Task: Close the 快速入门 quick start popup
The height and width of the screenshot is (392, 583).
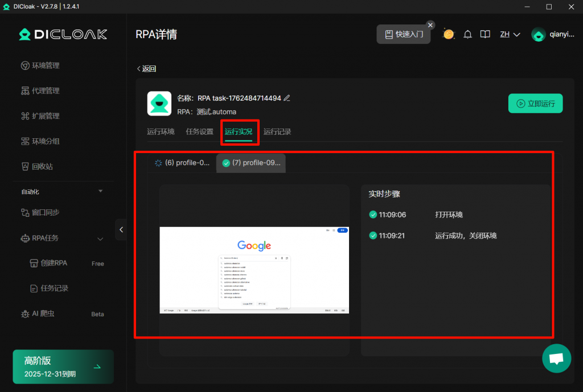Action: click(x=430, y=25)
